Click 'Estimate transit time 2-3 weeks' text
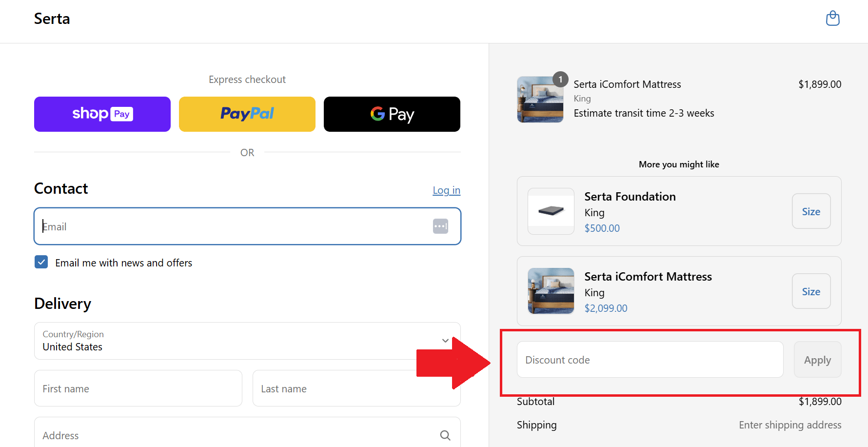The width and height of the screenshot is (868, 447). (x=644, y=113)
